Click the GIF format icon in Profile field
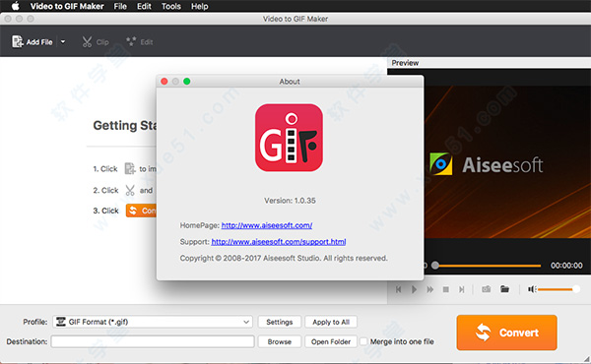This screenshot has width=591, height=364. coord(60,322)
